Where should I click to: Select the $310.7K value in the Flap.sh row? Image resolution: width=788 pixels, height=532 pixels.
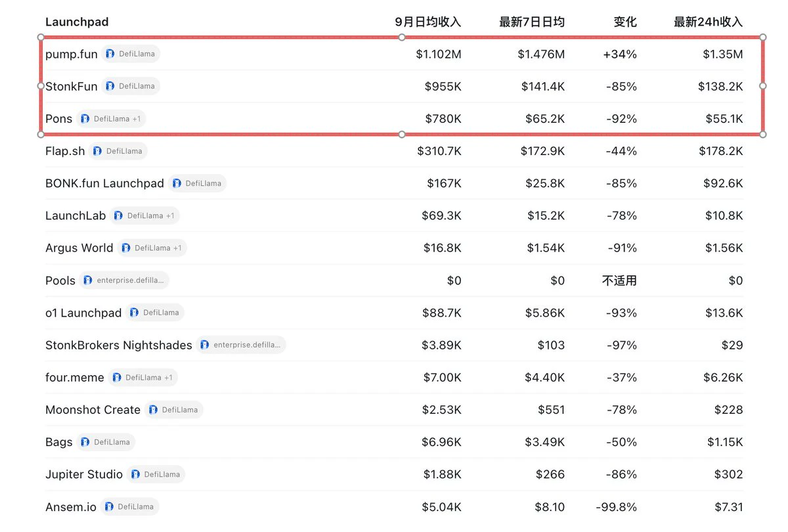click(x=439, y=151)
